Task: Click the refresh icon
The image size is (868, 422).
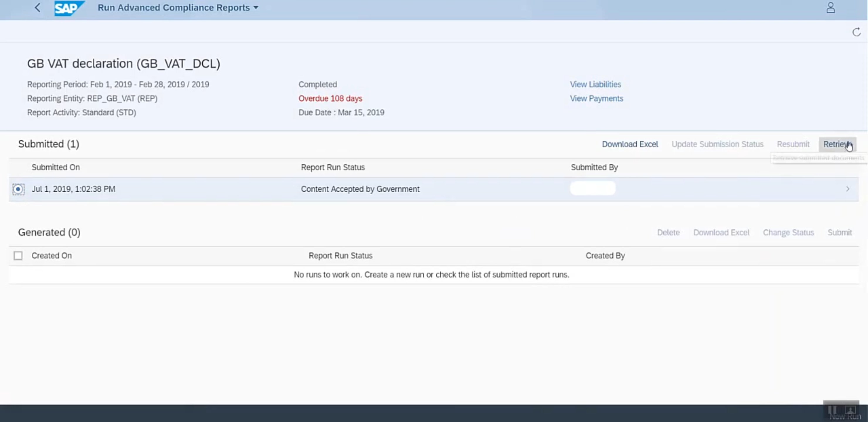Action: [856, 32]
